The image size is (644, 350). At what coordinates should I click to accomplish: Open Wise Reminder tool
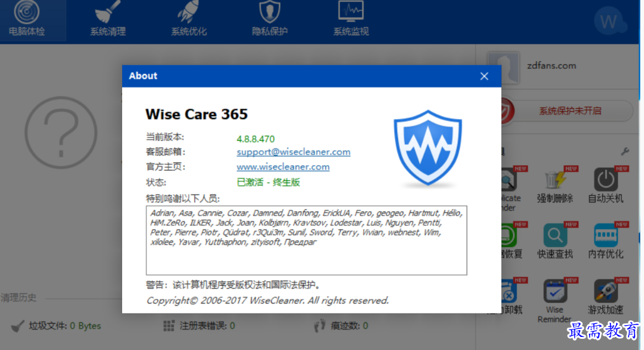coord(555,300)
